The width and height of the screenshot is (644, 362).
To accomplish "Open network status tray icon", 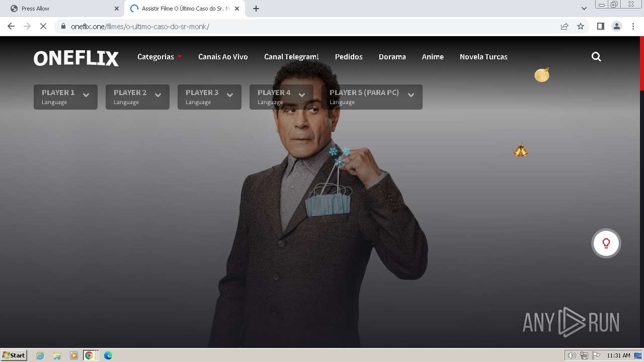I will coord(584,355).
